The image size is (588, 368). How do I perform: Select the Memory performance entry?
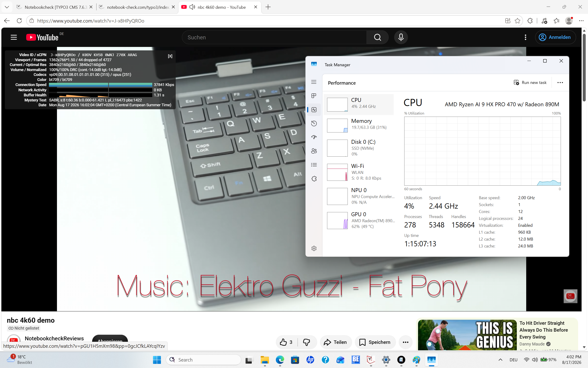pos(359,125)
